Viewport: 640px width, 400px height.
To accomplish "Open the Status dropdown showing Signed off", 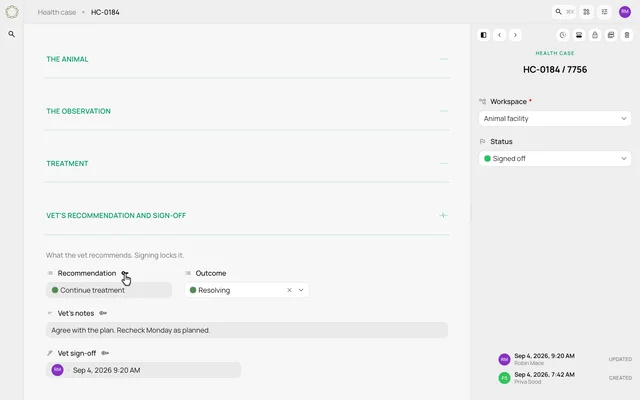I will pyautogui.click(x=555, y=159).
